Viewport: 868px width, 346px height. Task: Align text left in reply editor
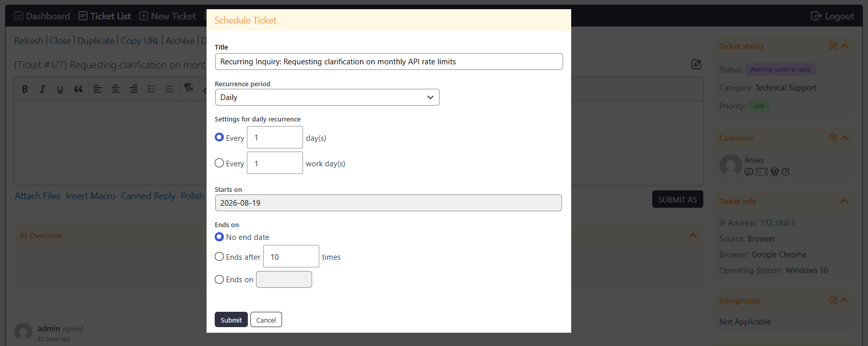[x=98, y=89]
